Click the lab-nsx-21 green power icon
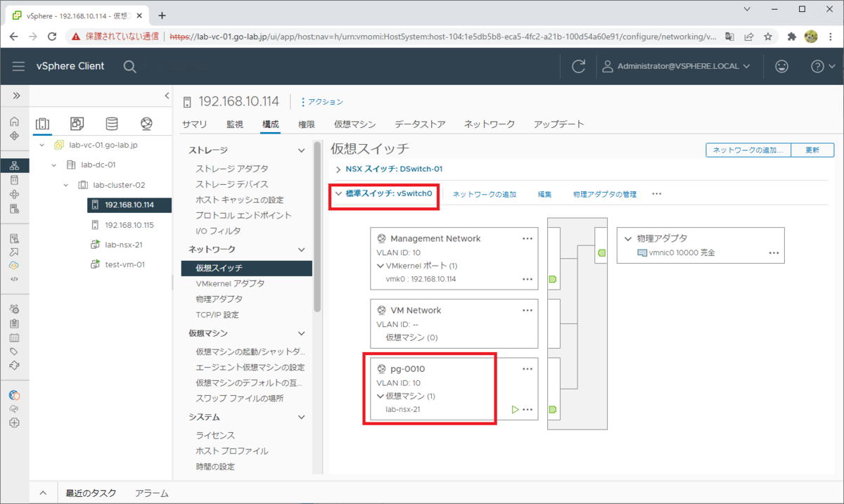844x504 pixels. click(515, 409)
